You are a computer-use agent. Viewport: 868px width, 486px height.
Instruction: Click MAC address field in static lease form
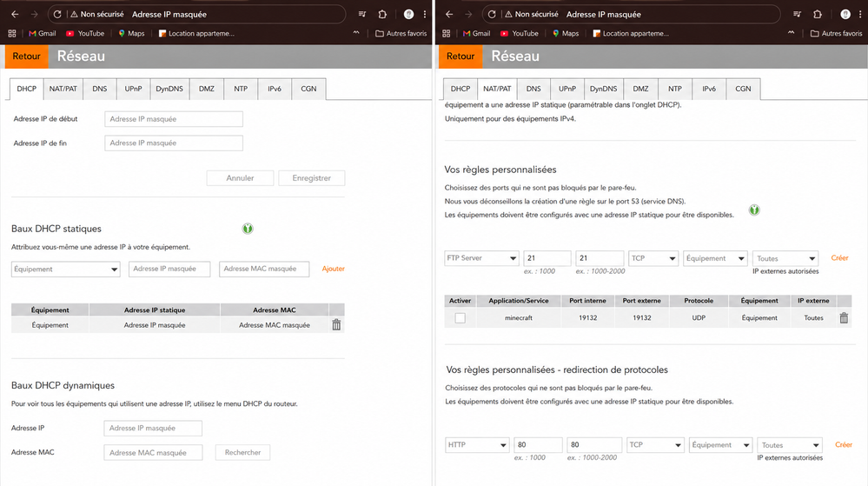264,269
